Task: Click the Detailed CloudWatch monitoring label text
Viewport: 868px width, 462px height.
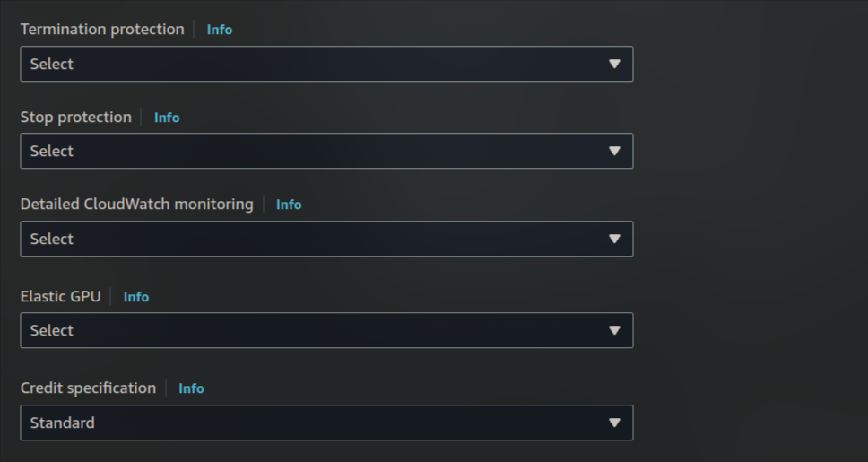Action: pos(136,204)
